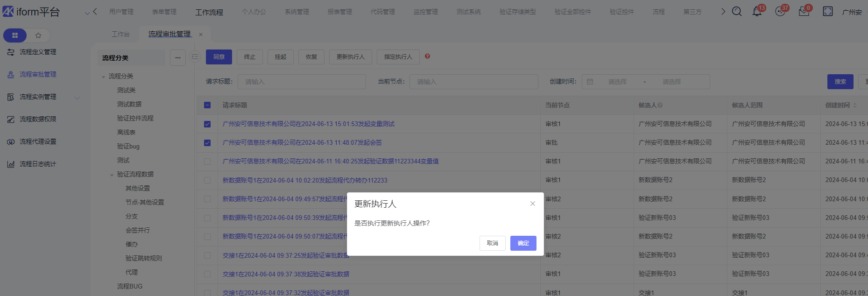
Task: Close the 更新执行人 dialog with X
Action: coord(532,204)
